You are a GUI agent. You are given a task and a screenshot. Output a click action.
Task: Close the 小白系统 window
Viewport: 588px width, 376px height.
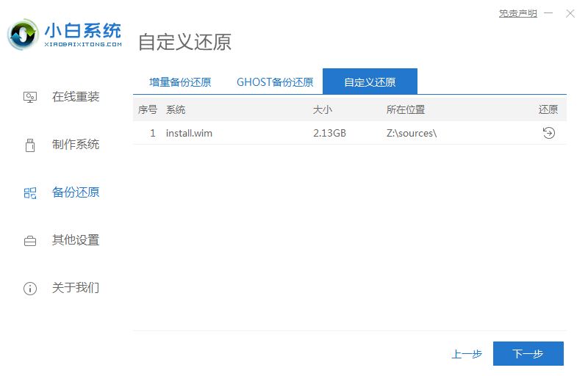coord(570,13)
